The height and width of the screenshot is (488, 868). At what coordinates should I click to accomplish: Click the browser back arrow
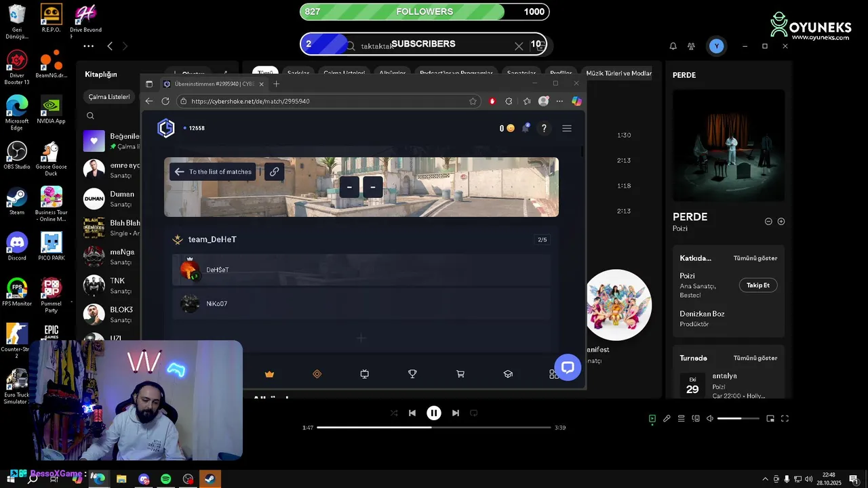click(149, 101)
